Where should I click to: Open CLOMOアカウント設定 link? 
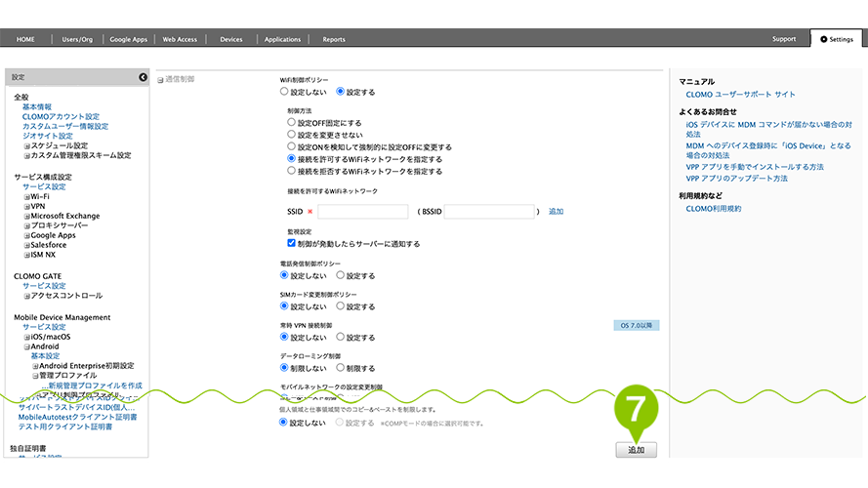[61, 117]
